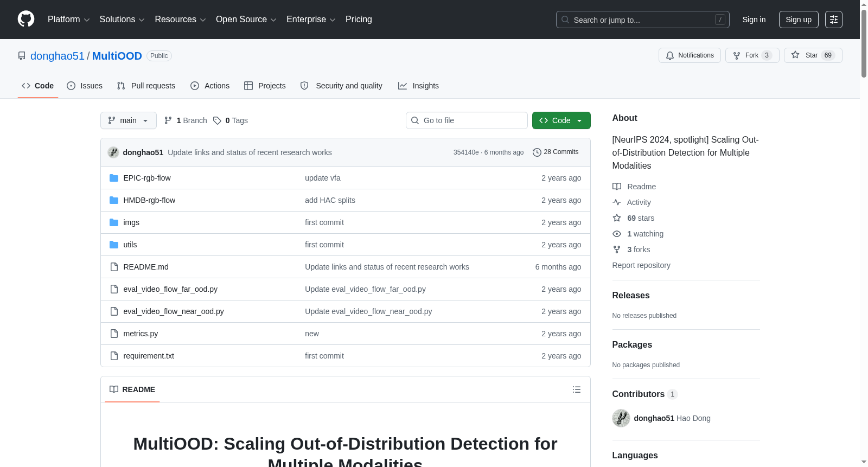Switch to the Issues tab
Viewport: 868px width, 467px height.
click(x=85, y=86)
